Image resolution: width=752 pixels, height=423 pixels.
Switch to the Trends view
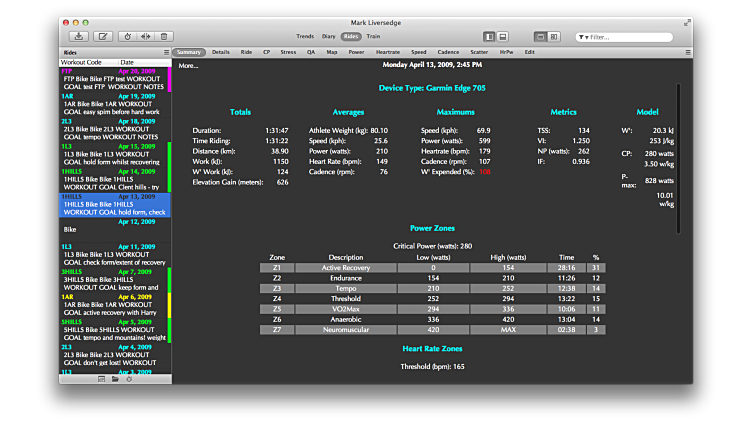(x=305, y=36)
